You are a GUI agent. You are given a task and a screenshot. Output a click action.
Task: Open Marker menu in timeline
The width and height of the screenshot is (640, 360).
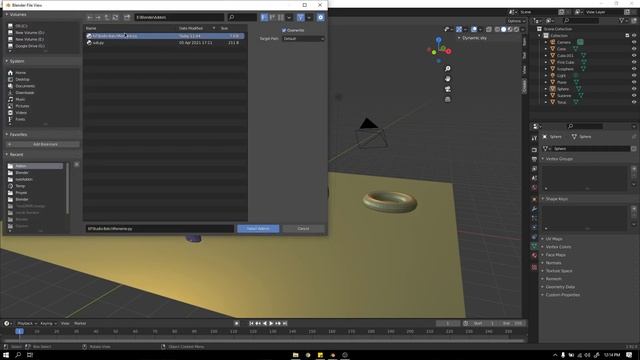pyautogui.click(x=80, y=323)
